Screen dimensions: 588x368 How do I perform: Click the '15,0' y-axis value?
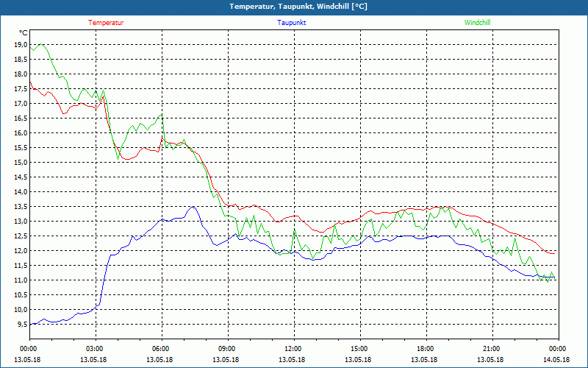coord(21,163)
